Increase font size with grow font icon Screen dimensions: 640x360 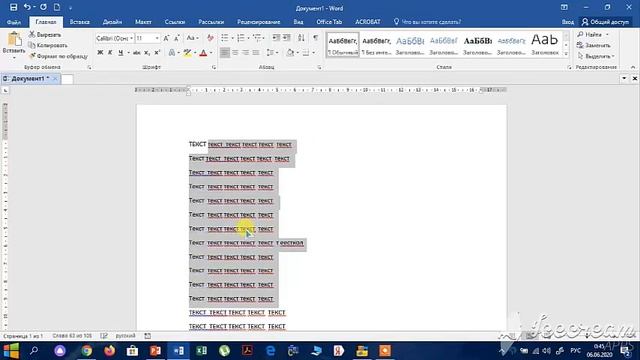(166, 38)
